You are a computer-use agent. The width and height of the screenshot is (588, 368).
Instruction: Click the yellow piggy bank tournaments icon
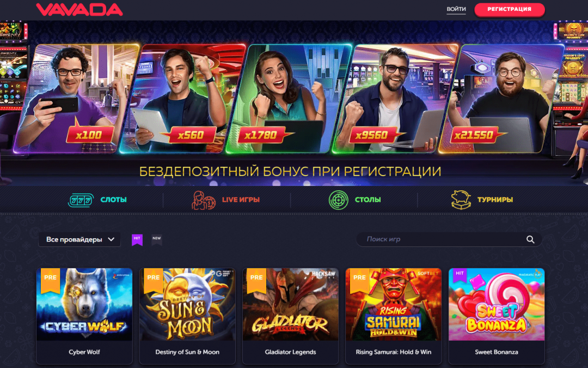pyautogui.click(x=461, y=200)
